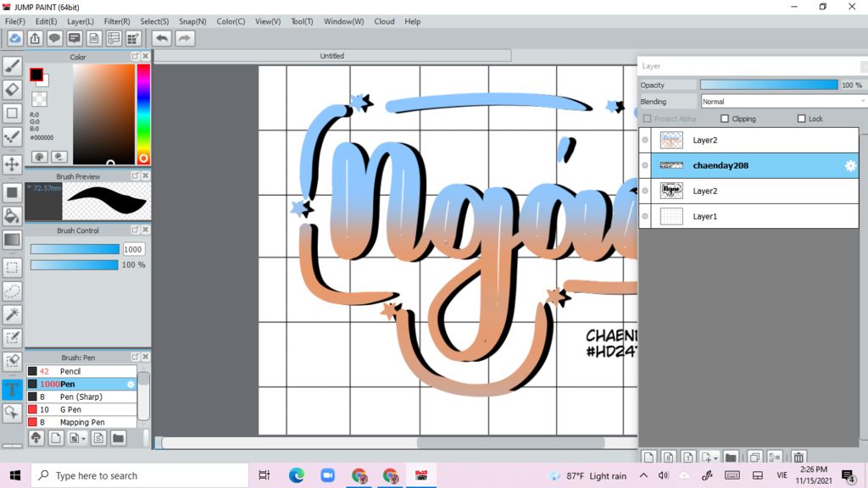This screenshot has width=868, height=488.
Task: Select the Brush tool in the left toolbar
Action: [12, 66]
